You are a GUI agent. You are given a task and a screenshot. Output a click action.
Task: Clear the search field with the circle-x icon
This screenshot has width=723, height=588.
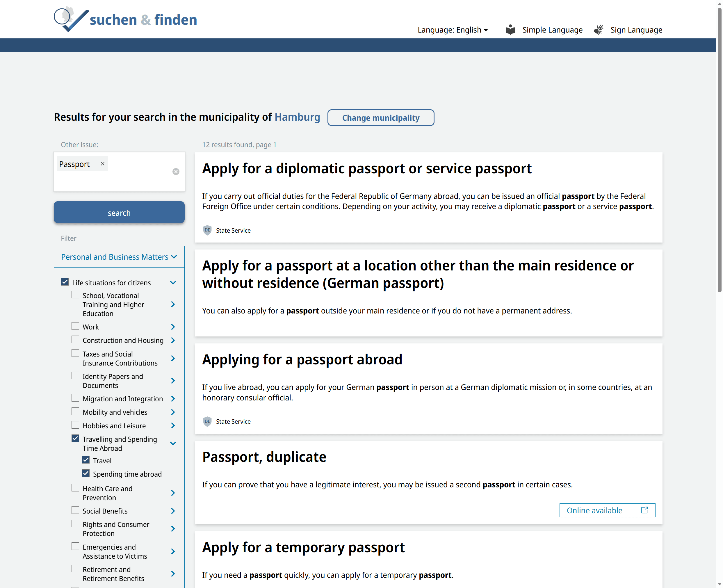176,172
